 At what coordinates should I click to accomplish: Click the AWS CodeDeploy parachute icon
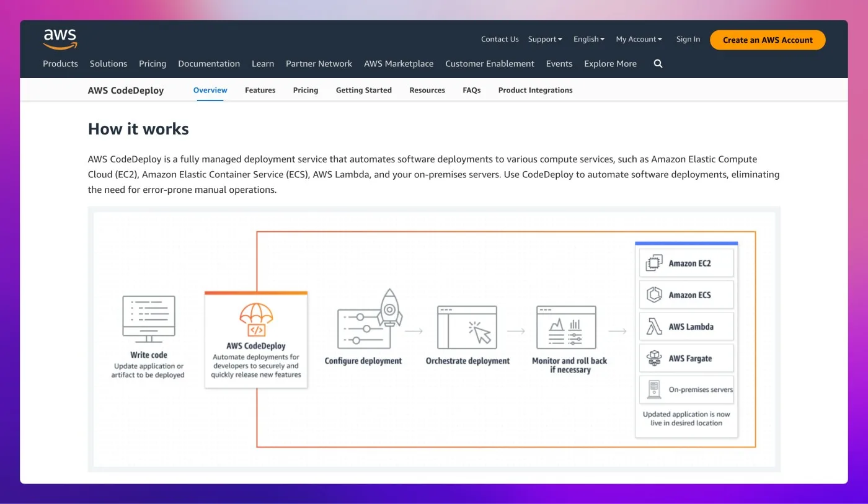point(256,320)
